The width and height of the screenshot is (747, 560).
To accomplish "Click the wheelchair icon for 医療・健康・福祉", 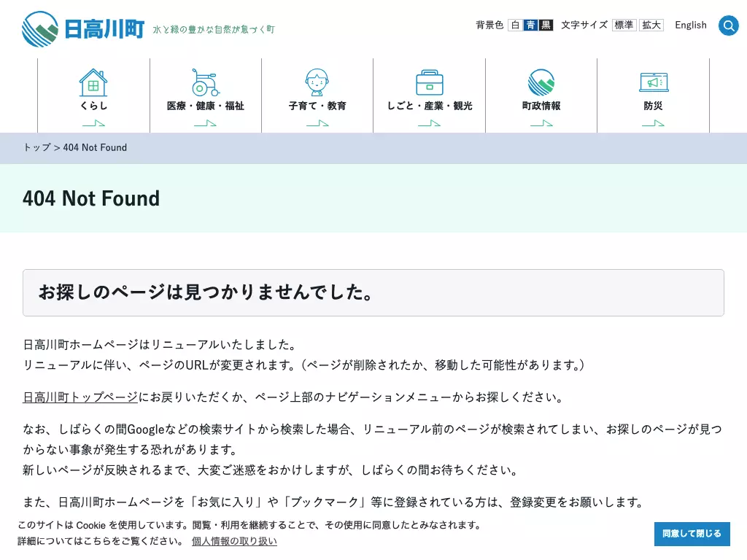I will pos(205,82).
